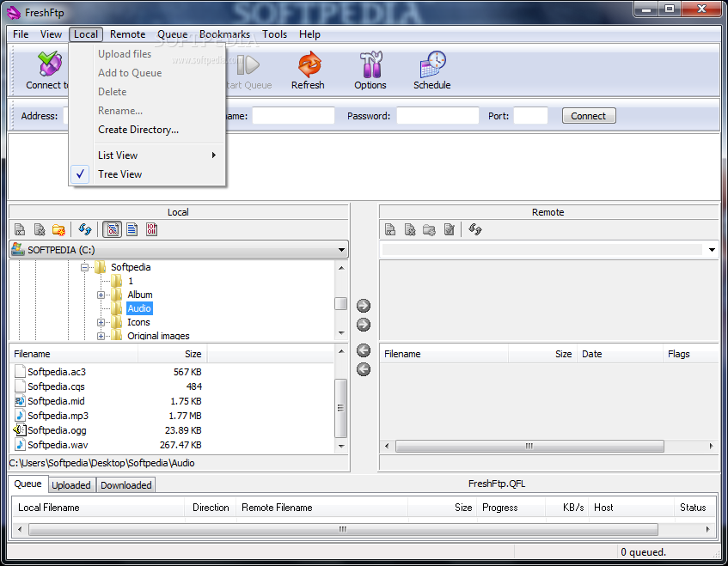Viewport: 728px width, 566px height.
Task: Sort local files by Size column header
Action: (173, 354)
